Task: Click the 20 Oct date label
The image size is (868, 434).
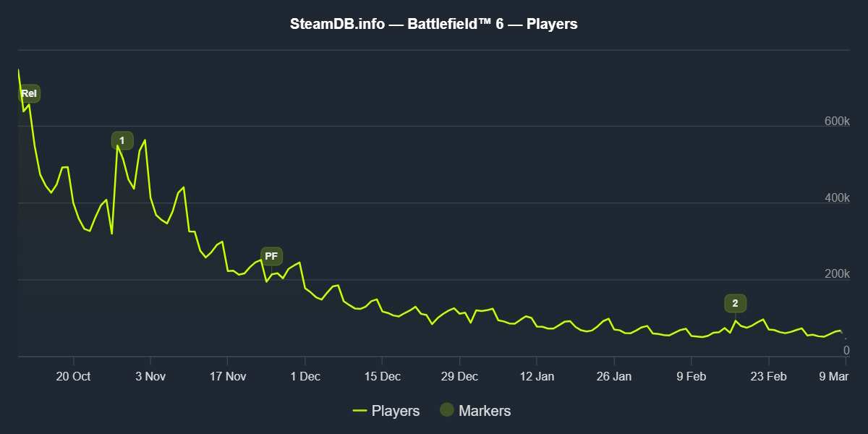Action: [73, 376]
